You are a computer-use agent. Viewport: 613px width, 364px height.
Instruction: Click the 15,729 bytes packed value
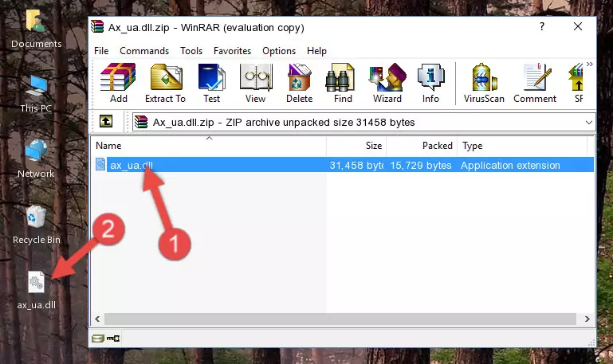pos(421,165)
